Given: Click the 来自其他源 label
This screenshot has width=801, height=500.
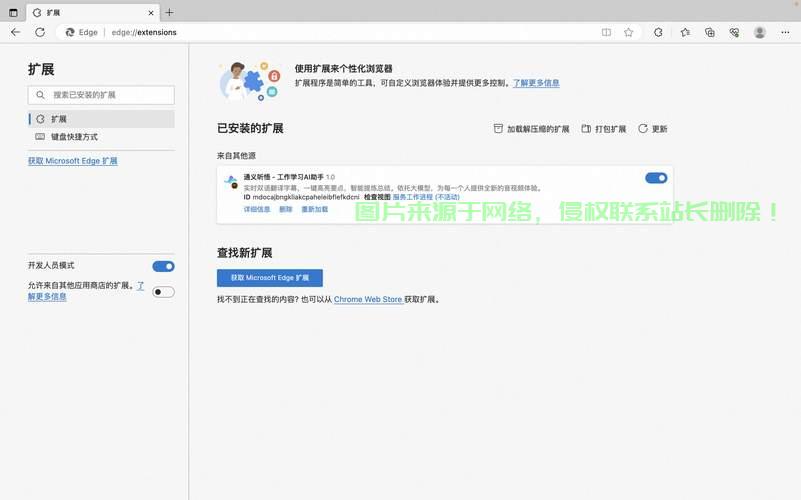Looking at the screenshot, I should coord(236,155).
